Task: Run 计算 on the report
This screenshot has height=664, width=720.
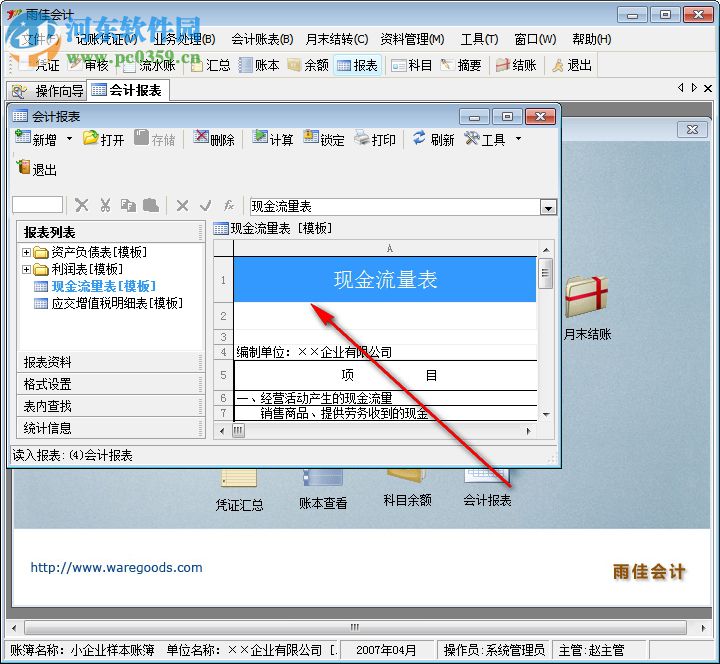Action: click(x=273, y=139)
